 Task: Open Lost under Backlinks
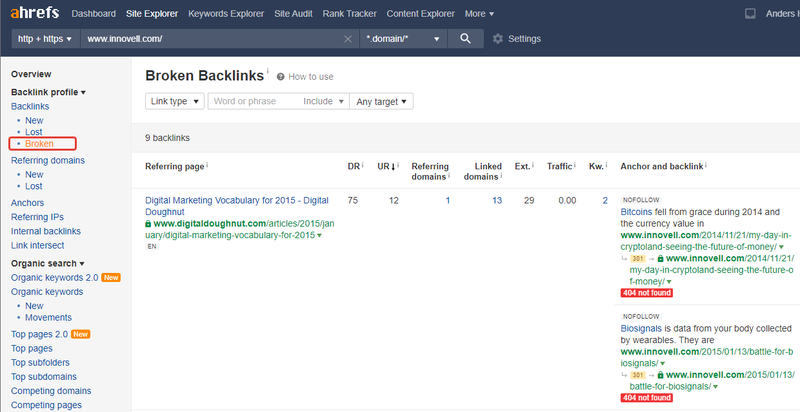(34, 132)
